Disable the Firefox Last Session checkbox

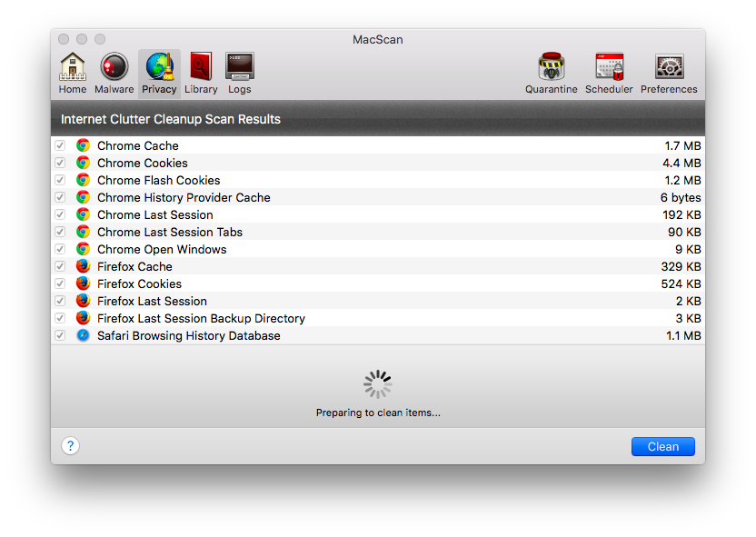[x=60, y=301]
